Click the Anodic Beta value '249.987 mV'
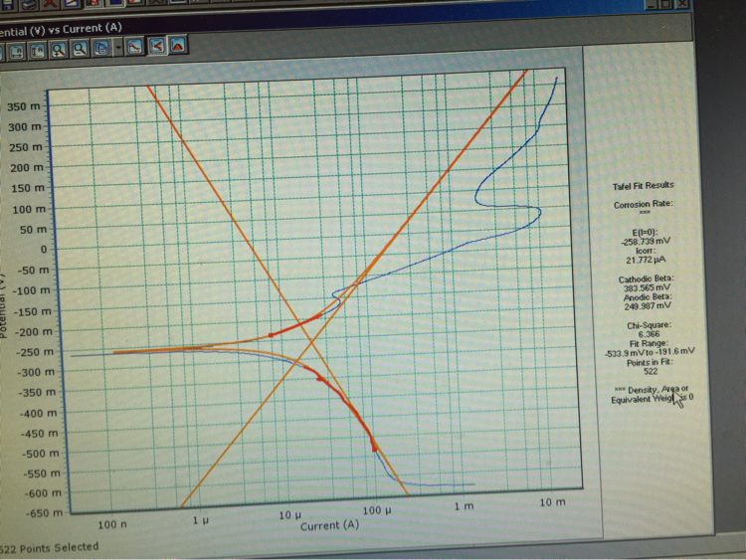Image resolution: width=746 pixels, height=560 pixels. pyautogui.click(x=648, y=306)
